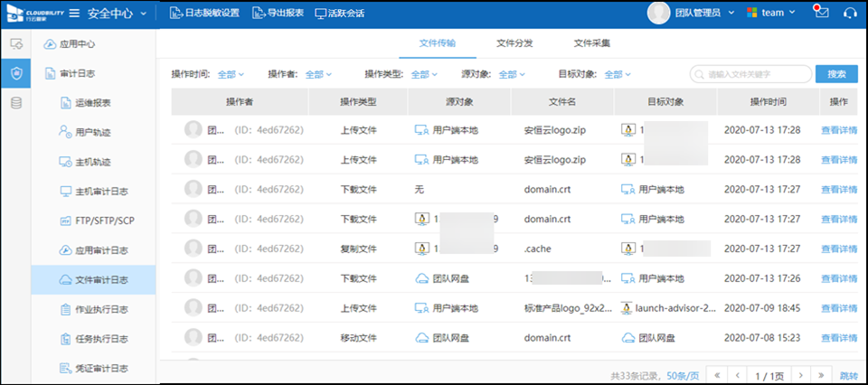Click the hamburger menu icon
This screenshot has width=868, height=385.
pos(74,13)
